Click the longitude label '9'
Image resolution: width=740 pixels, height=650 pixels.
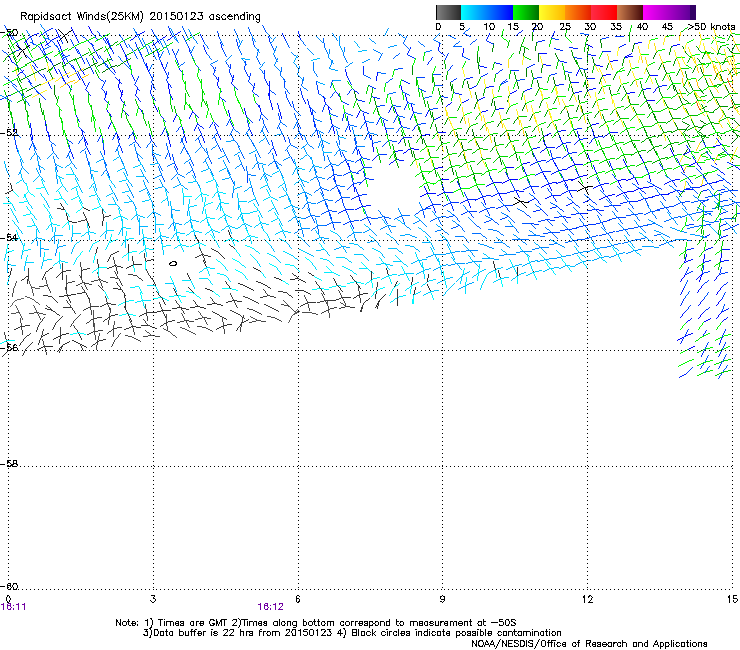tap(442, 599)
